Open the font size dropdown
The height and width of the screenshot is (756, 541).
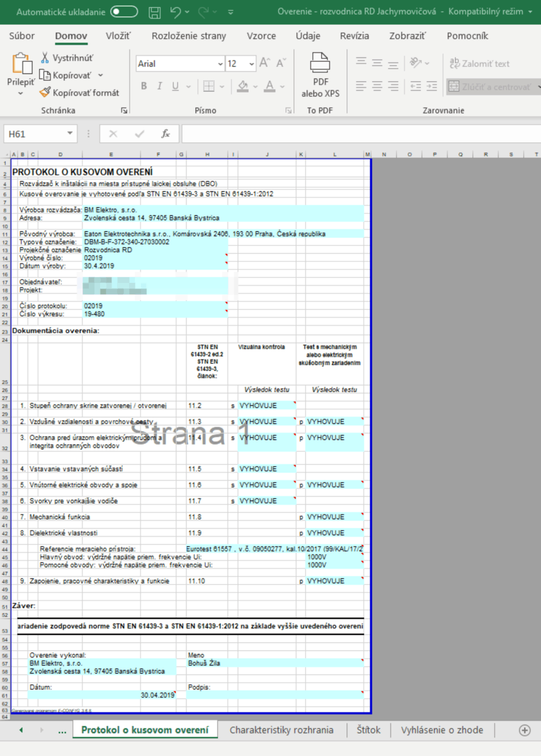pos(251,64)
